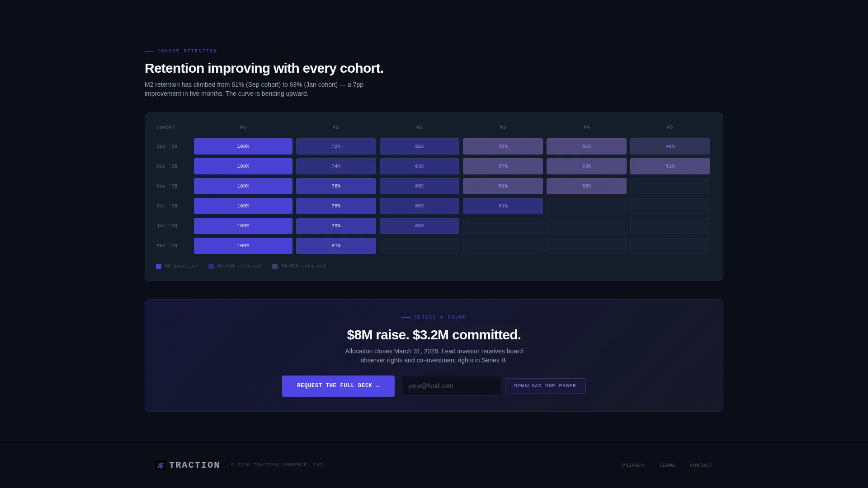Select the Oct '25 M3 57% cell
868x488 pixels.
coord(503,166)
